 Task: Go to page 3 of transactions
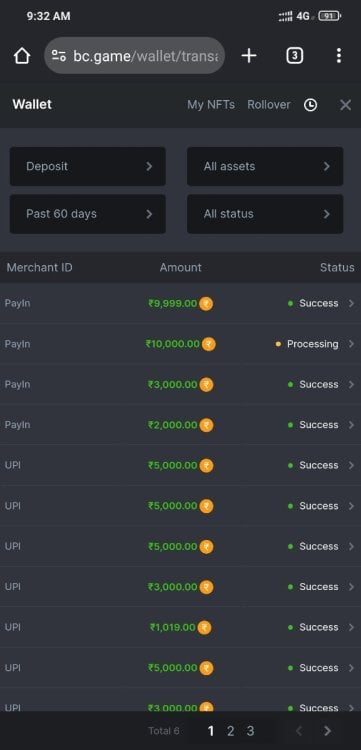(x=250, y=731)
